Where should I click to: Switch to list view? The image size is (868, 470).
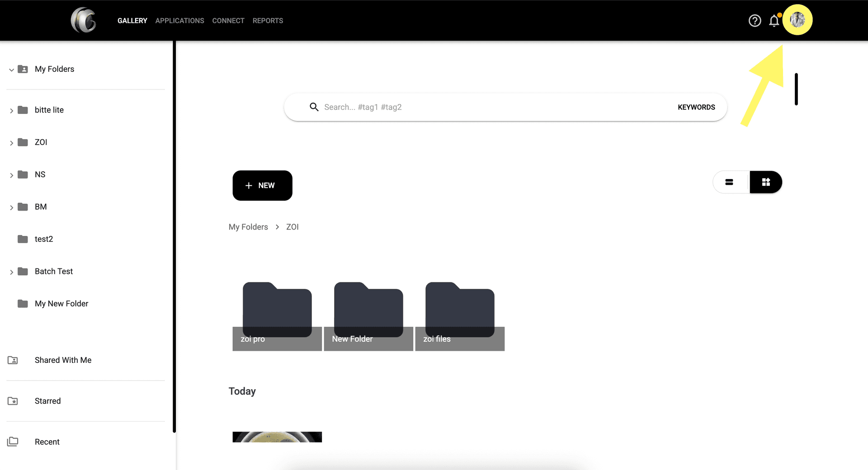729,182
